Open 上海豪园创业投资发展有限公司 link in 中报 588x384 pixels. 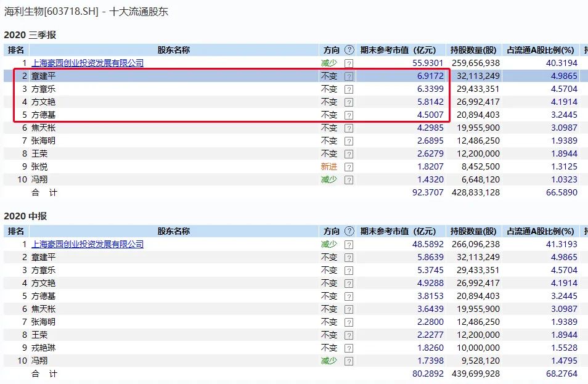pos(88,244)
